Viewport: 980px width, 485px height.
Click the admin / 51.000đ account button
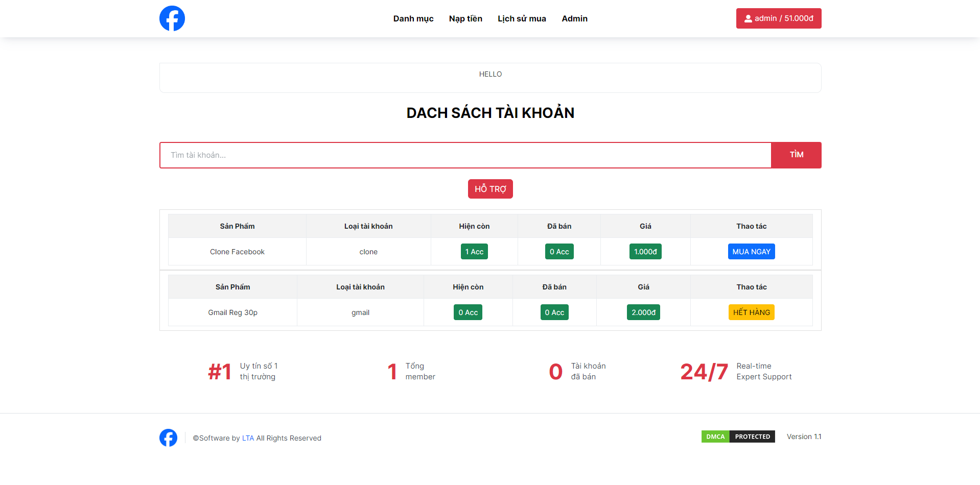pyautogui.click(x=778, y=18)
